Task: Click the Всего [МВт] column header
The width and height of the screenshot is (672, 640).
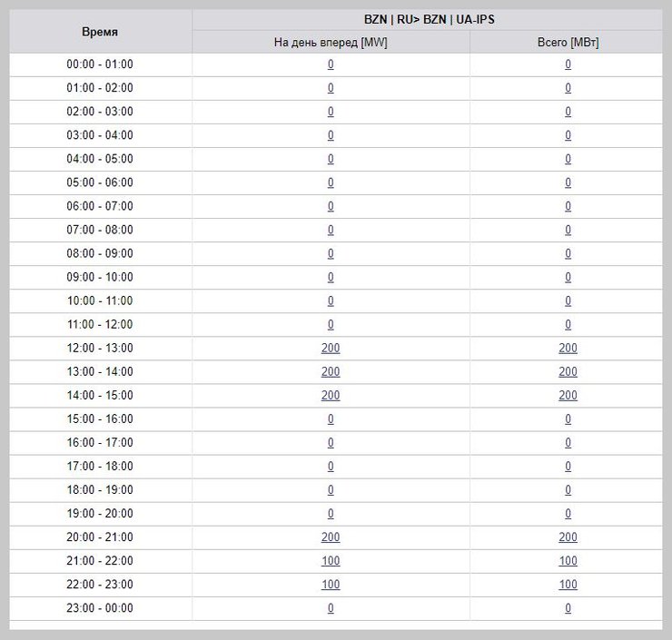Action: (568, 43)
